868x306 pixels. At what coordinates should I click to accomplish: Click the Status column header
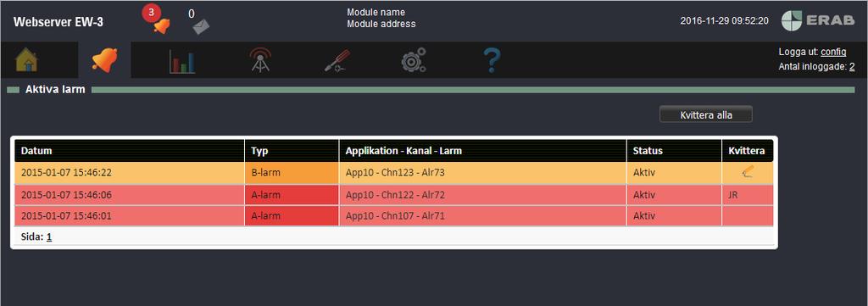tap(674, 151)
